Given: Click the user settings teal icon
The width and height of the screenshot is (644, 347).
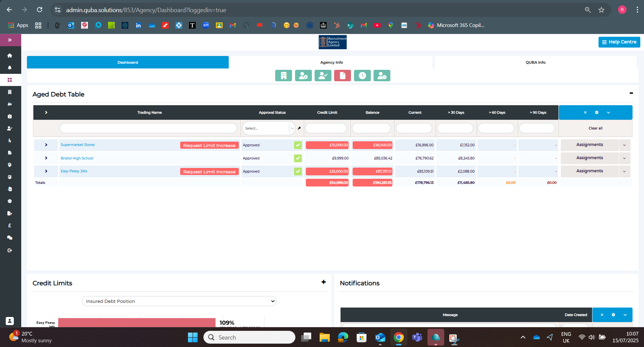Looking at the screenshot, I should [303, 76].
